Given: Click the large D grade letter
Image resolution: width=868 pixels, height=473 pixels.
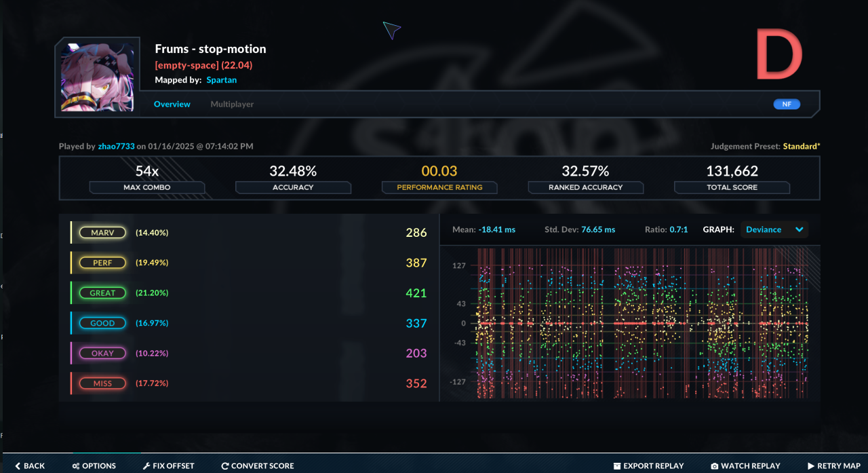Looking at the screenshot, I should (x=779, y=54).
